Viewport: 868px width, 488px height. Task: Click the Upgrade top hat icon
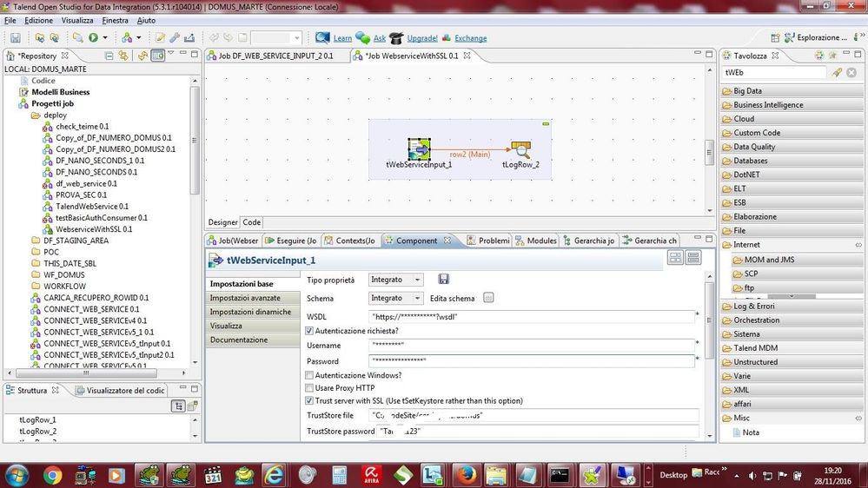396,37
